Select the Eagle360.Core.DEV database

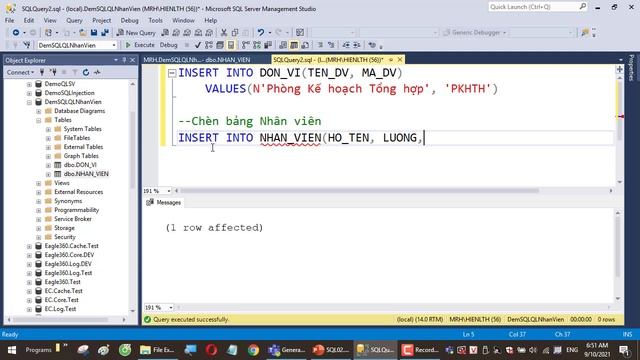pyautogui.click(x=69, y=255)
